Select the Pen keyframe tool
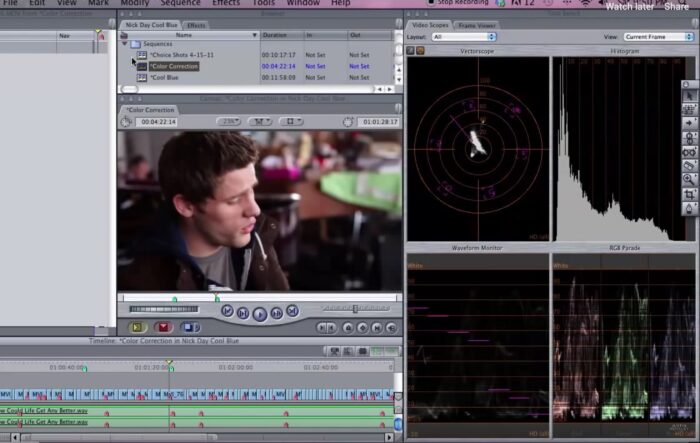 point(689,209)
